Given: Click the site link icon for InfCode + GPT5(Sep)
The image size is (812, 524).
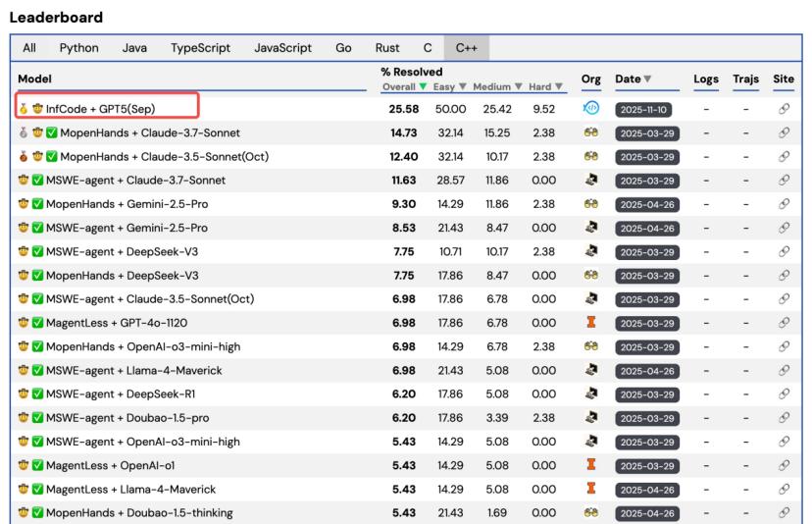Looking at the screenshot, I should point(784,108).
